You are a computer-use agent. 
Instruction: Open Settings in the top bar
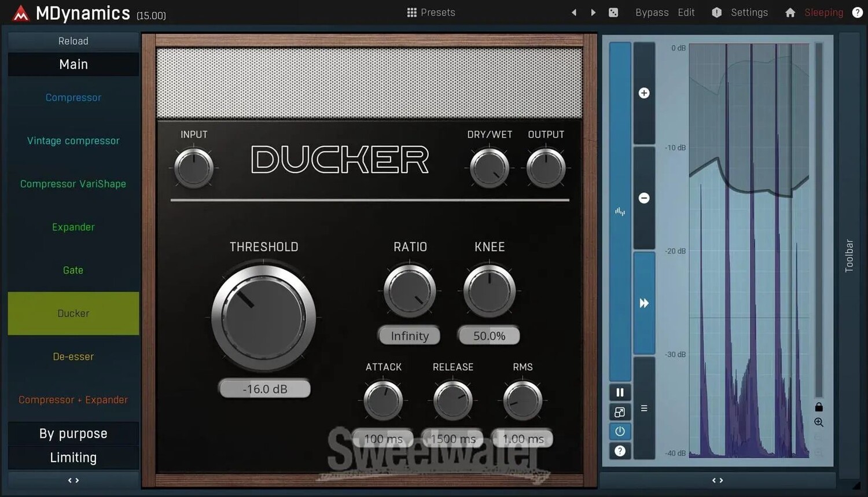749,12
